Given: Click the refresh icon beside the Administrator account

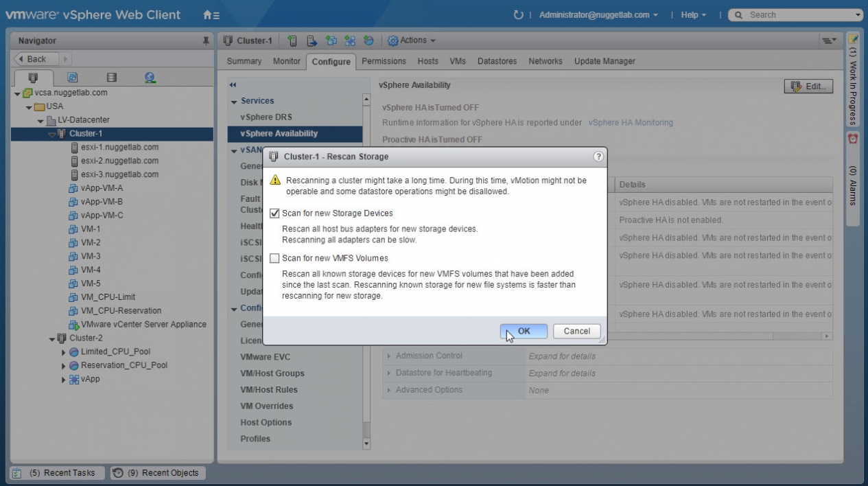Looking at the screenshot, I should (x=518, y=15).
